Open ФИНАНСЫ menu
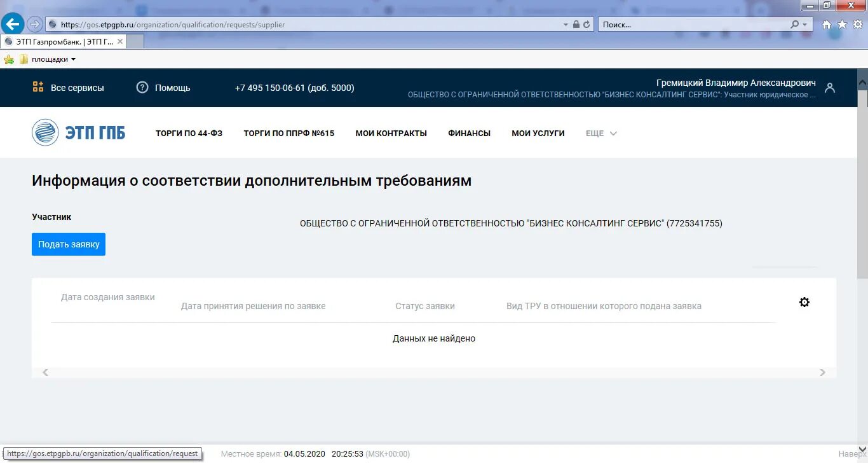The height and width of the screenshot is (463, 868). click(469, 134)
